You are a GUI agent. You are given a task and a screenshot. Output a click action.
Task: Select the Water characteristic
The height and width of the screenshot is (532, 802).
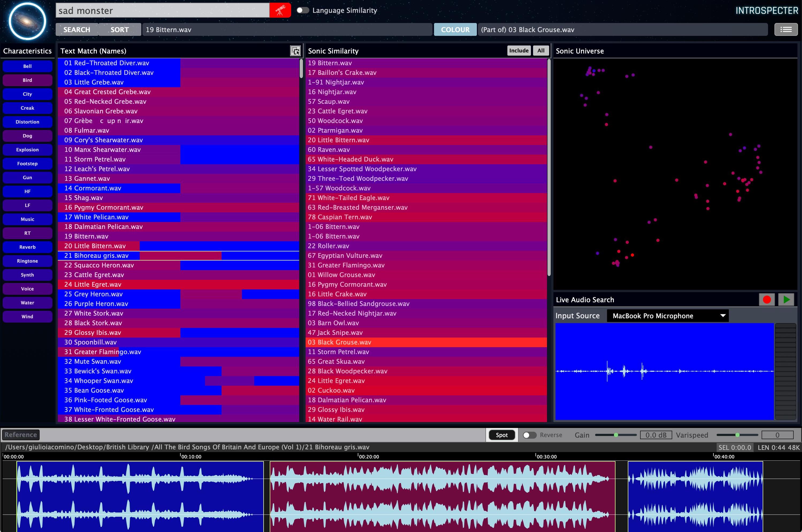coord(28,303)
